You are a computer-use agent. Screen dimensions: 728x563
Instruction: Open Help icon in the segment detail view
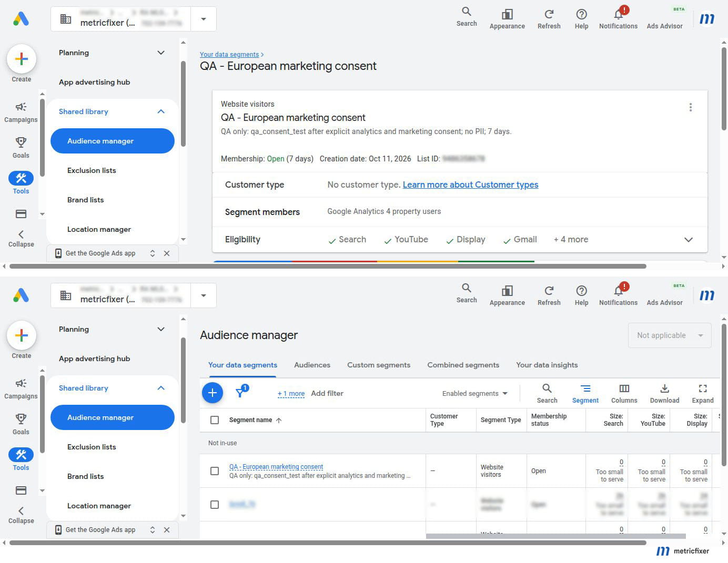pyautogui.click(x=581, y=18)
